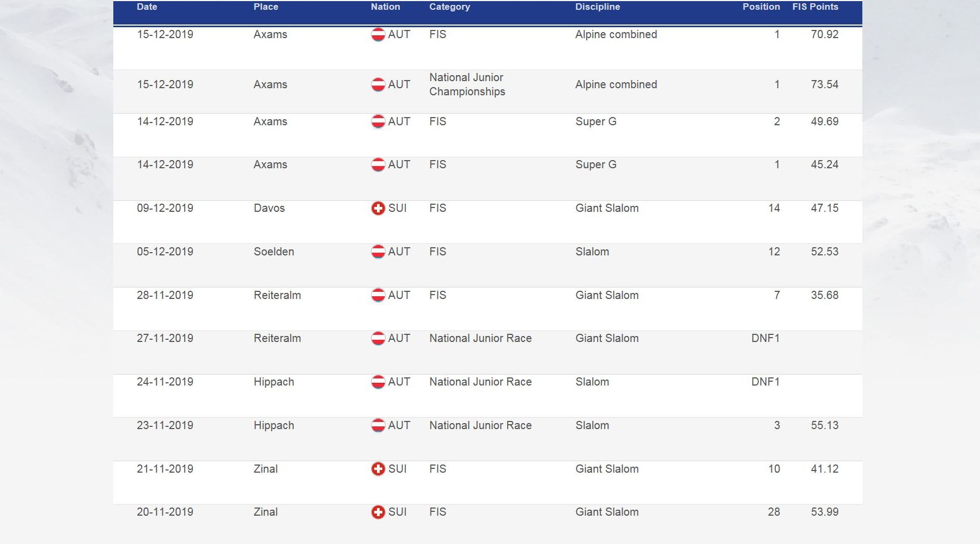Image resolution: width=980 pixels, height=544 pixels.
Task: Click position 12 in Soelden row
Action: click(x=774, y=252)
